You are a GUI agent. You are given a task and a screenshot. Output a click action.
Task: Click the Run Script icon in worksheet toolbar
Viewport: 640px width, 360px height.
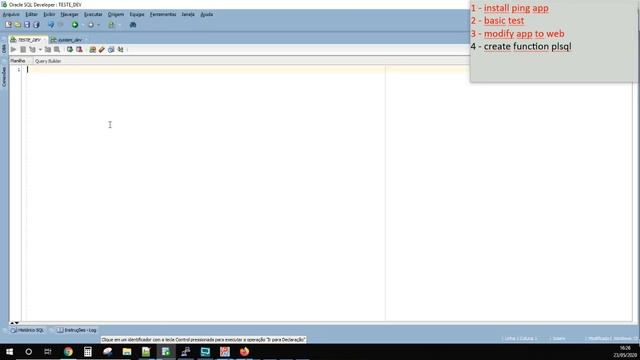[23, 49]
